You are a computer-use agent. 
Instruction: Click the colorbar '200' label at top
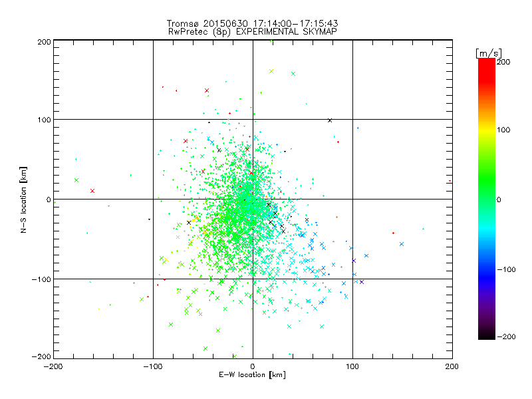pyautogui.click(x=503, y=62)
